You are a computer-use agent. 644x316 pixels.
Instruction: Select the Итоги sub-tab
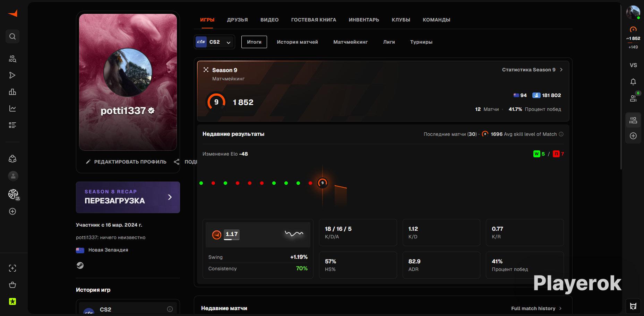(x=254, y=42)
